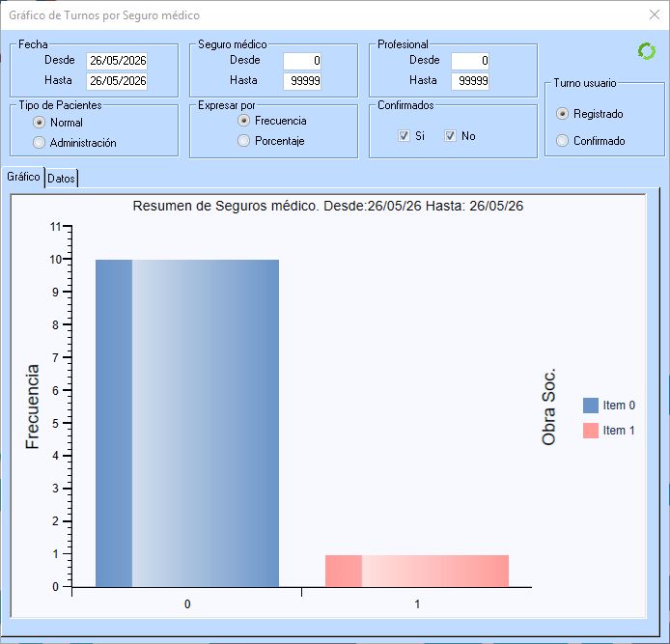Click the Frecuencia axis label
The height and width of the screenshot is (644, 670).
[x=32, y=406]
